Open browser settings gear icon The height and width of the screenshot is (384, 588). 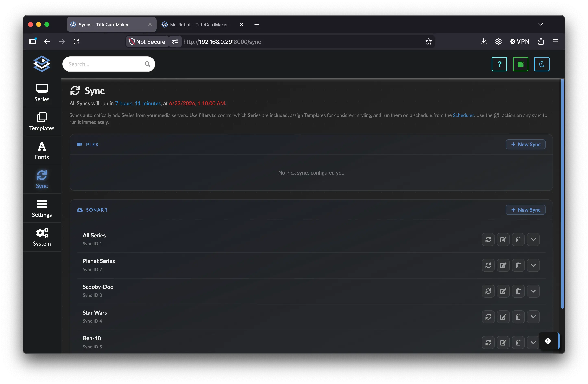pyautogui.click(x=498, y=41)
